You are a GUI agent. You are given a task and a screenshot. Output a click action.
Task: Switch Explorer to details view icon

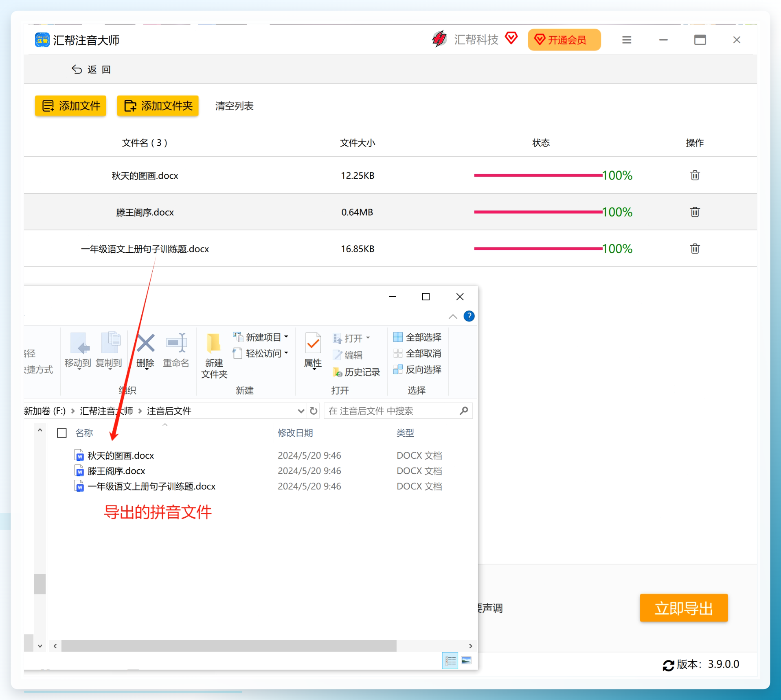(450, 661)
